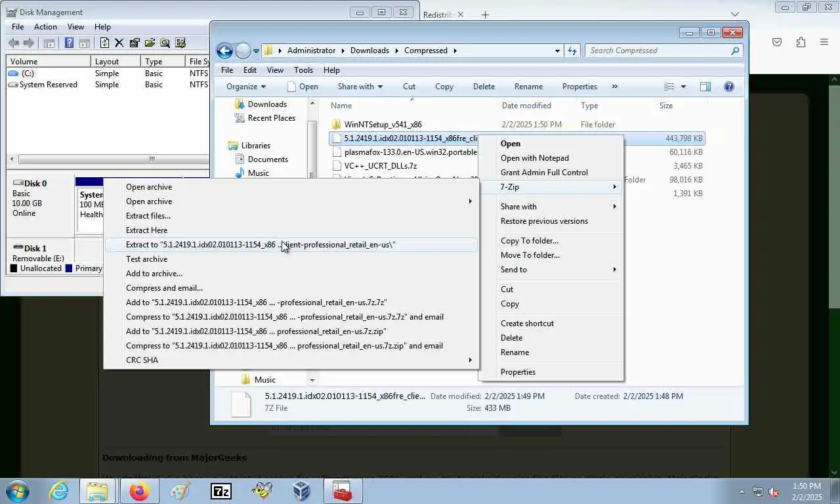Click the Cut button in Explorer toolbar
840x504 pixels.
409,87
